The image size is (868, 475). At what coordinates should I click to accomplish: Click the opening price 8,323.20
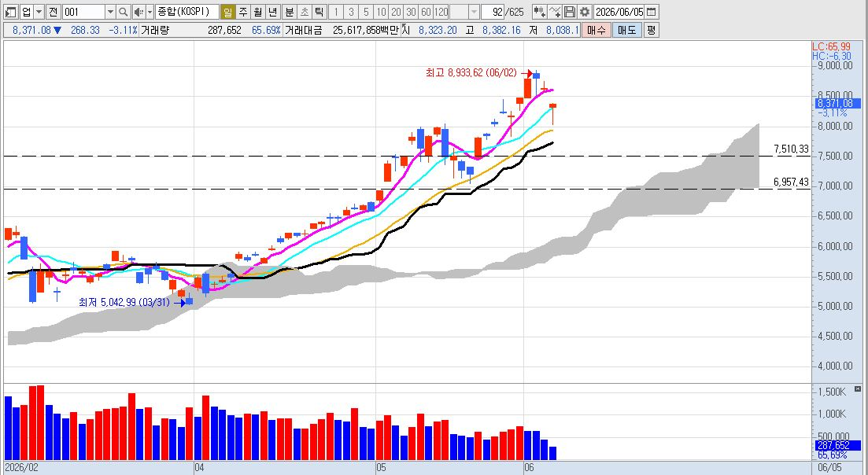438,30
